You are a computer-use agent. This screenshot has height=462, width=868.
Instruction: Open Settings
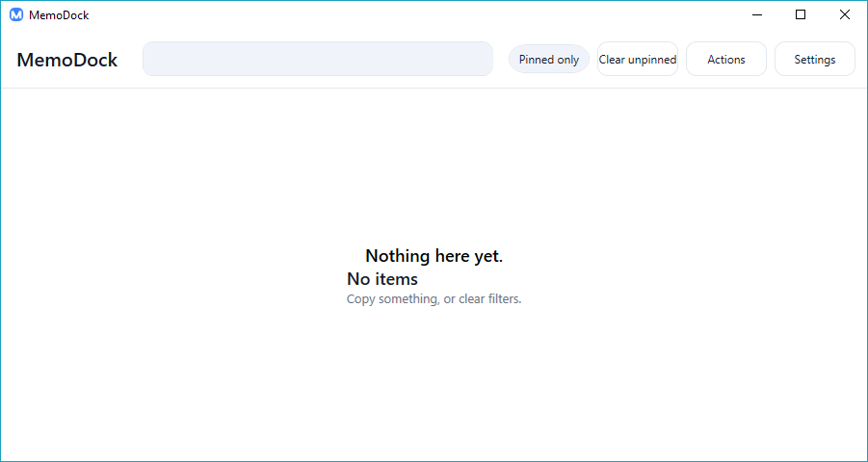pos(815,59)
